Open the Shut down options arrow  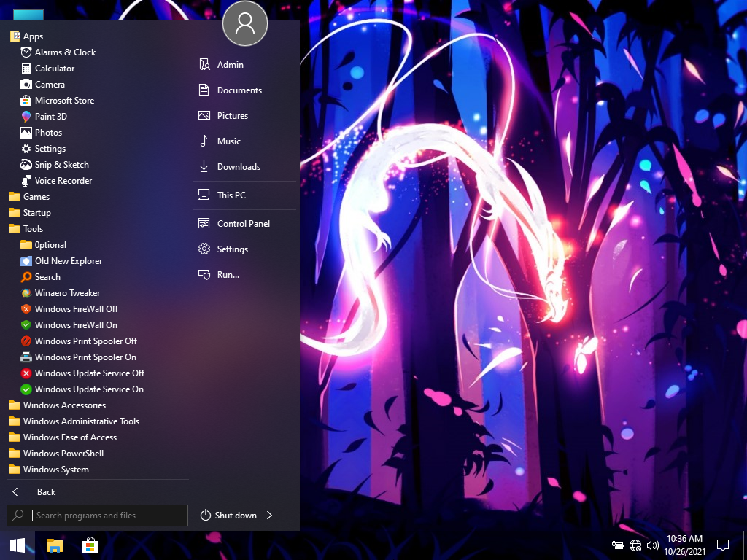click(x=270, y=516)
